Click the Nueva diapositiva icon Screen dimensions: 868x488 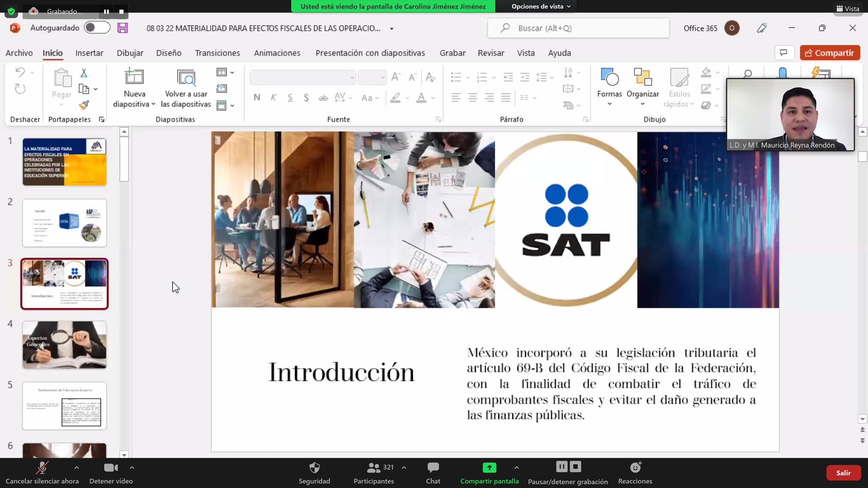click(134, 77)
